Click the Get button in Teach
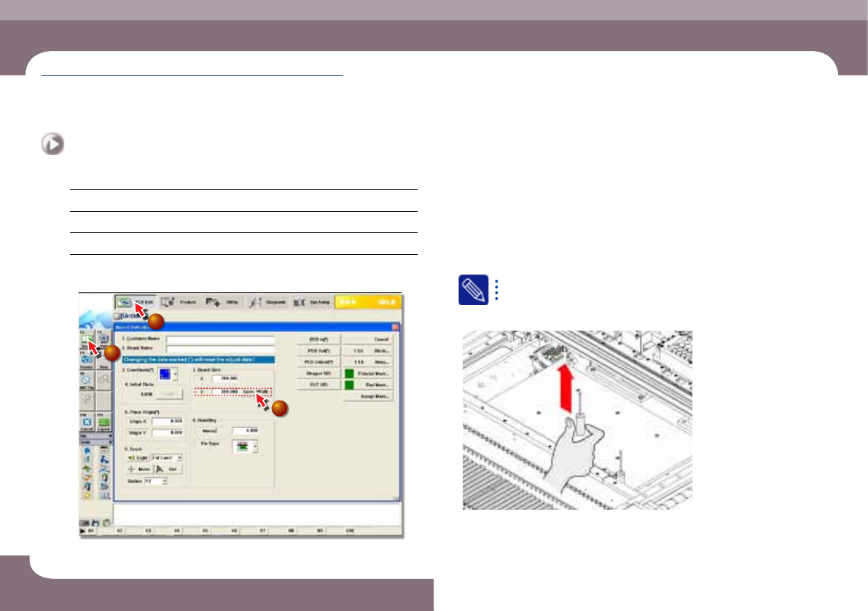The height and width of the screenshot is (611, 868). (x=168, y=469)
